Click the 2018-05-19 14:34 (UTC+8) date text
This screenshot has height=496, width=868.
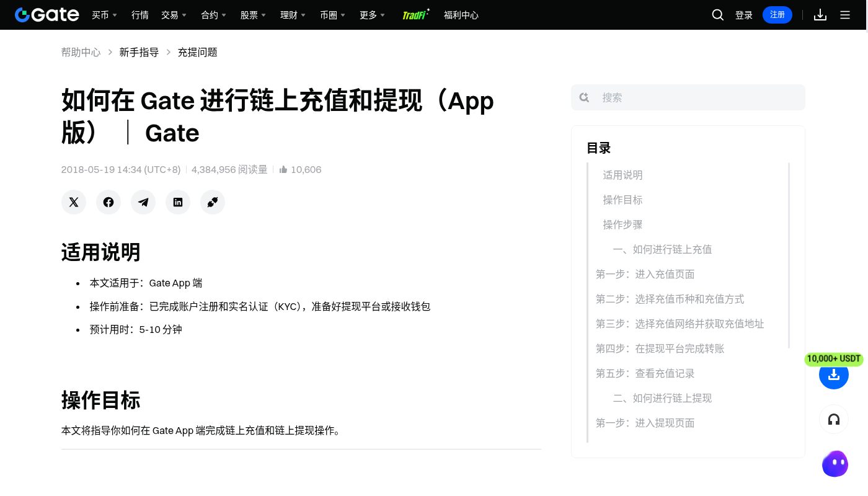[121, 169]
